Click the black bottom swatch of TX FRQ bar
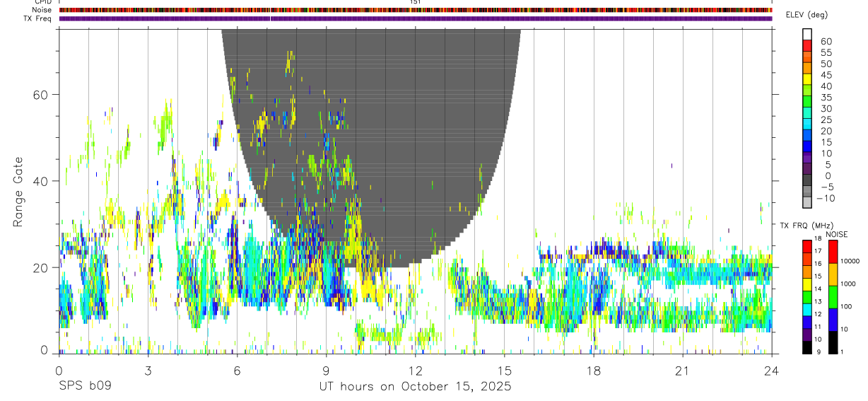The image size is (868, 401). click(x=807, y=347)
